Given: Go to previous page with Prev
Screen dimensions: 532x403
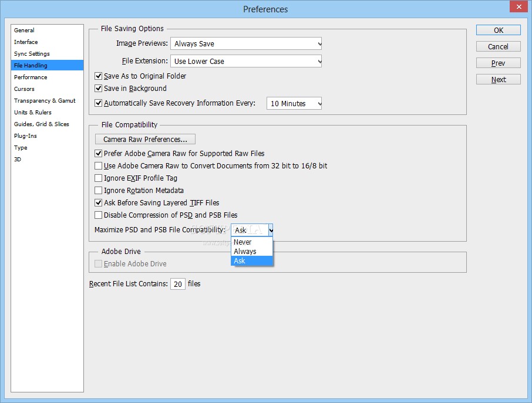Looking at the screenshot, I should click(x=499, y=63).
